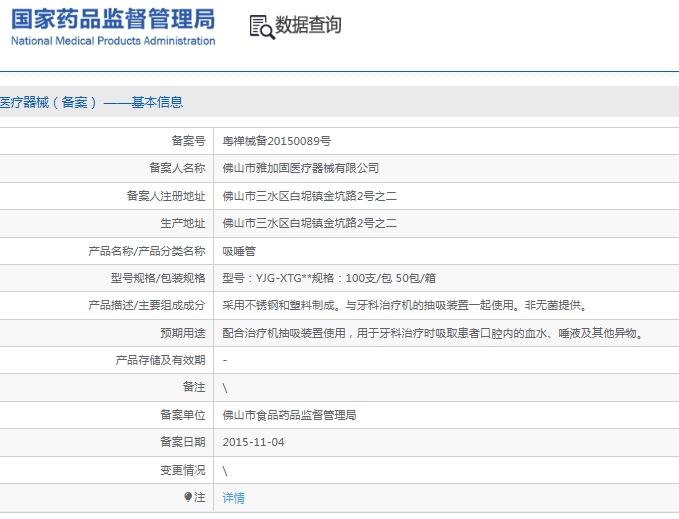Select the address value in 生产地址 row

tap(310, 223)
